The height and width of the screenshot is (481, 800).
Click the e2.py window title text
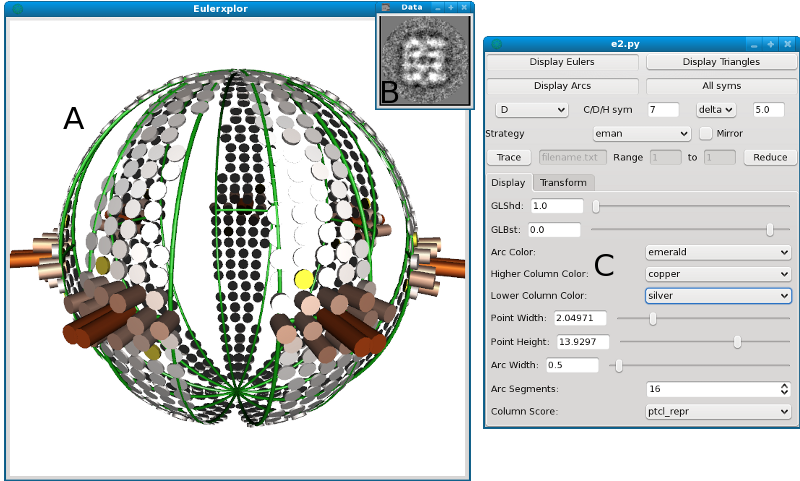click(625, 44)
